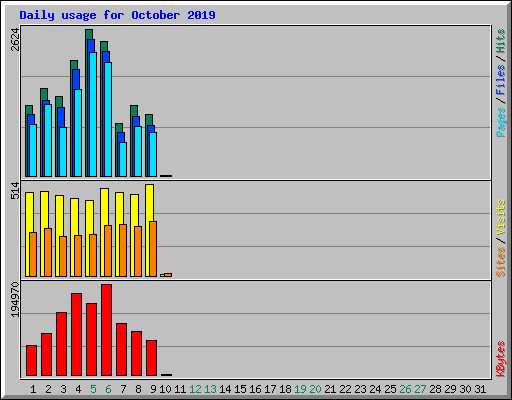The image size is (512, 400).
Task: Click the cyan Pages bar for day 2
Action: pos(48,140)
